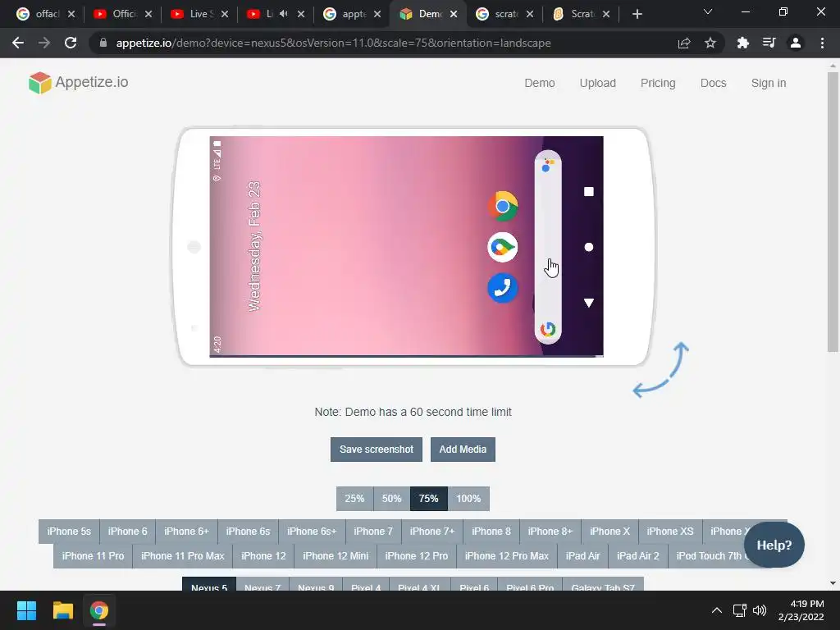Open the volume control in system tray
The image size is (840, 630).
(760, 610)
